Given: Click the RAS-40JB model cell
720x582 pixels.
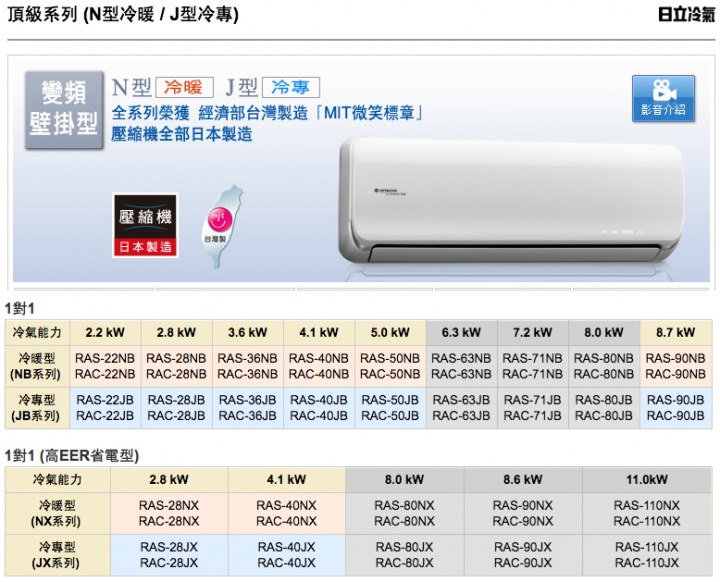Looking at the screenshot, I should 319,408.
